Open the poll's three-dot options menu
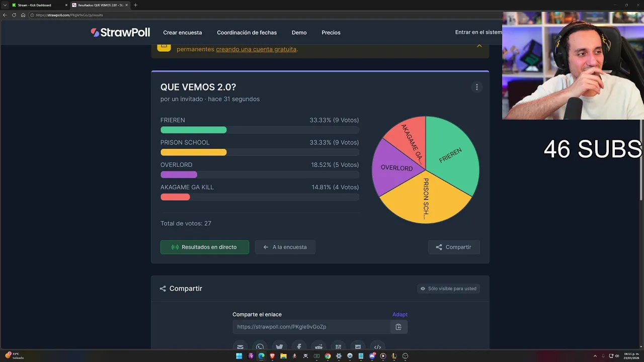This screenshot has height=362, width=644. (x=477, y=87)
